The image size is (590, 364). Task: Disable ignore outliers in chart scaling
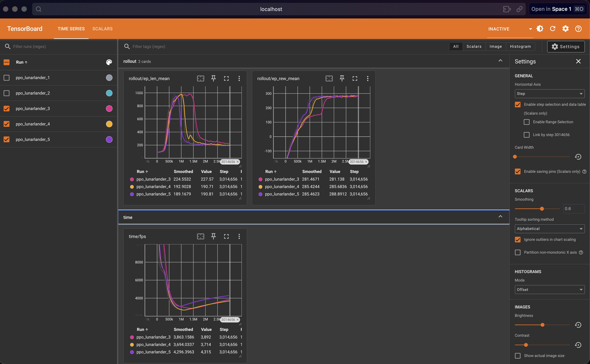[x=518, y=240]
